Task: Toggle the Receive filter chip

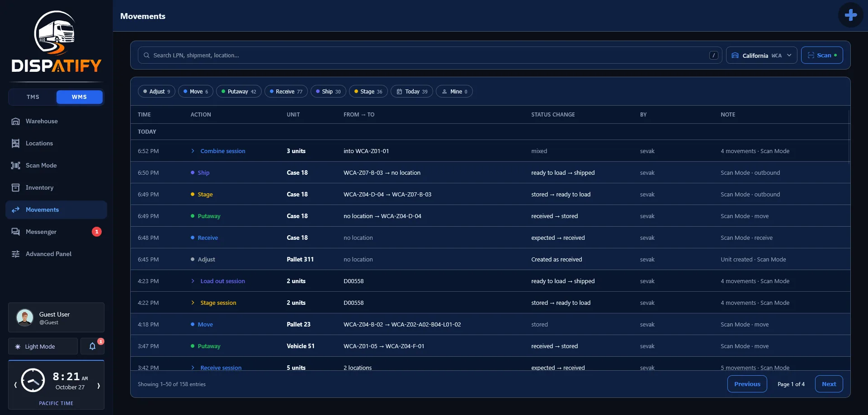Action: point(286,91)
